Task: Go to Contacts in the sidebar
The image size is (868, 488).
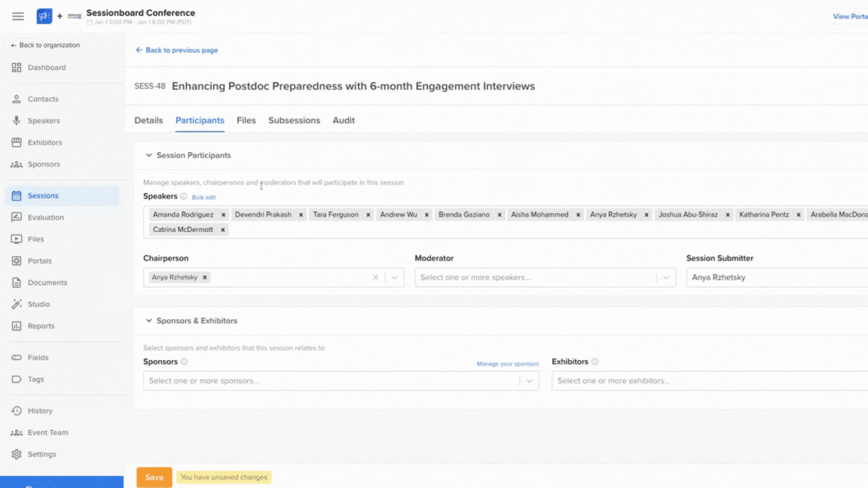Action: (x=43, y=99)
